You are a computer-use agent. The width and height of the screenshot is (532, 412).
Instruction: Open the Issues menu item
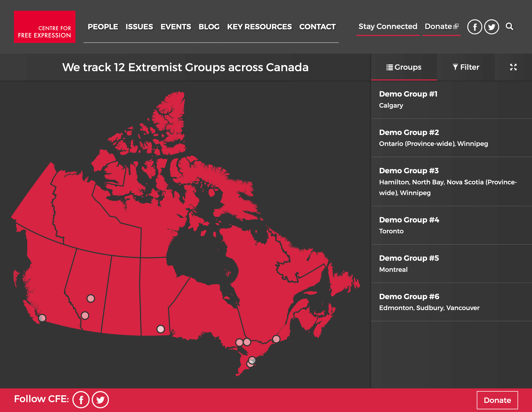click(139, 27)
